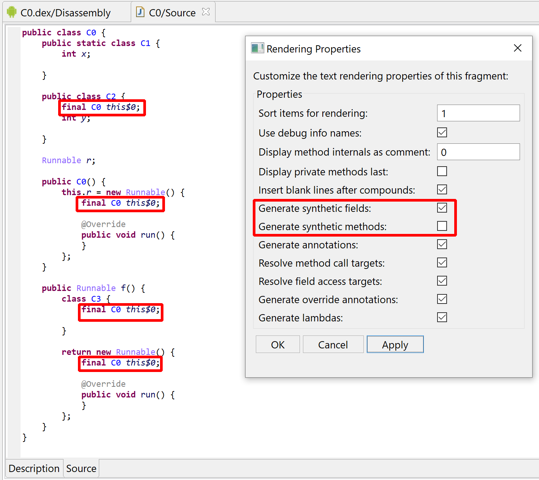Disable Generate synthetic fields option

tap(442, 208)
